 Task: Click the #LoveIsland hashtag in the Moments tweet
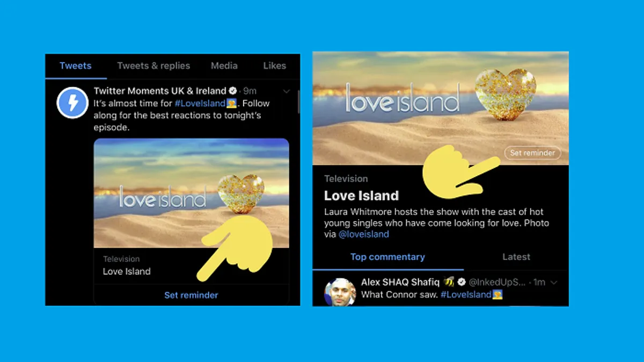point(200,103)
